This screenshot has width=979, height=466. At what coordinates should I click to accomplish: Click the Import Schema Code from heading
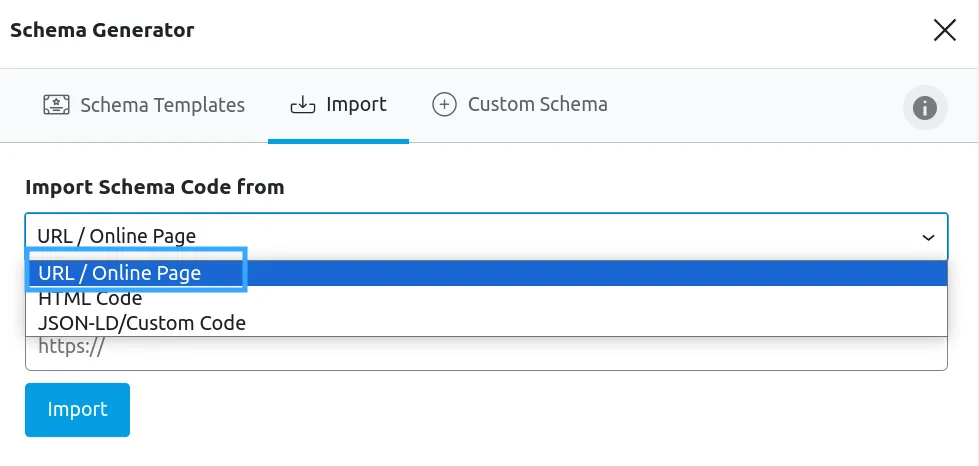click(x=155, y=187)
